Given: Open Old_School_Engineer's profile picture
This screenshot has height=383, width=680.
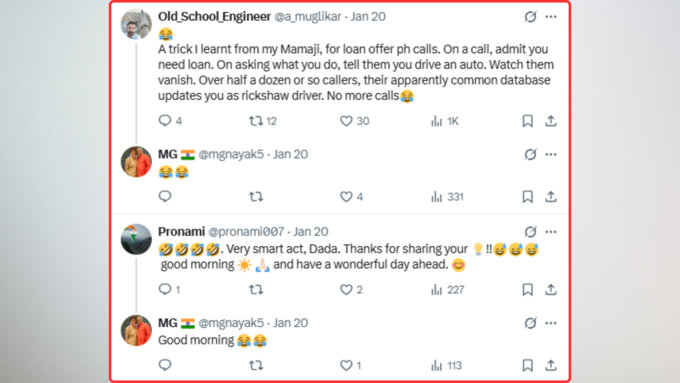Looking at the screenshot, I should click(x=136, y=24).
